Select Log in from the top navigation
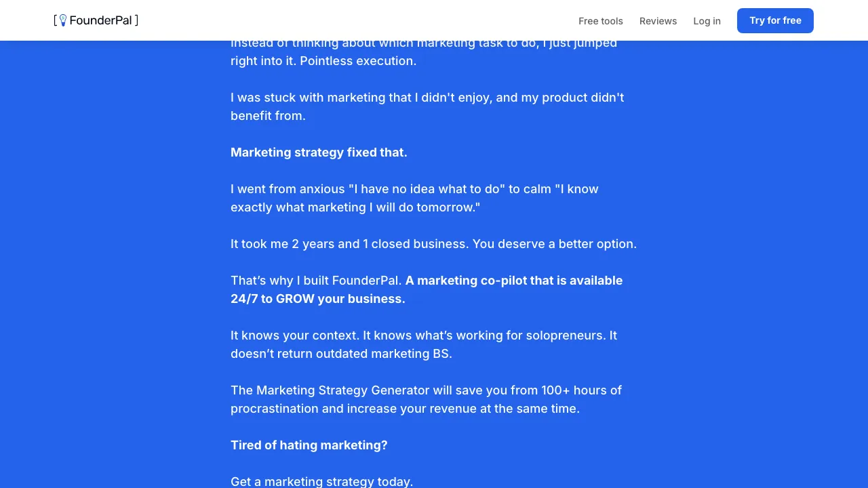 click(707, 21)
